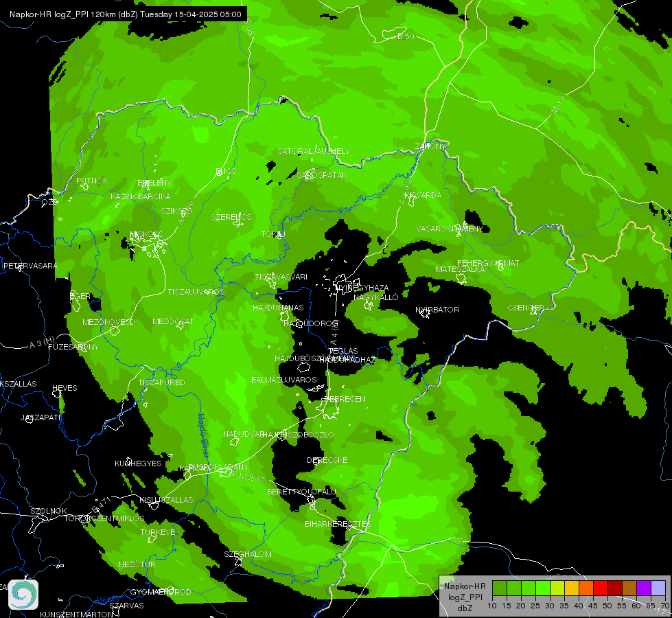This screenshot has width=672, height=618.
Task: Click the BIHARKERESZTES town label
Action: tap(338, 524)
